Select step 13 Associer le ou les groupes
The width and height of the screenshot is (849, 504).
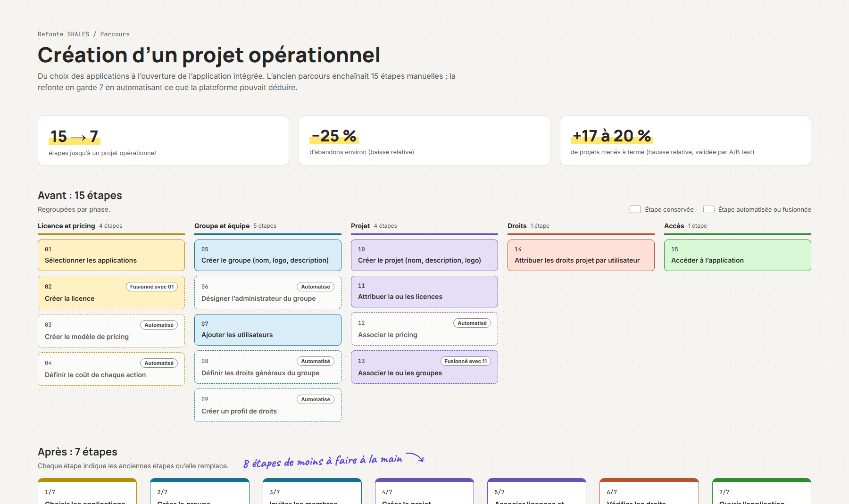point(424,367)
